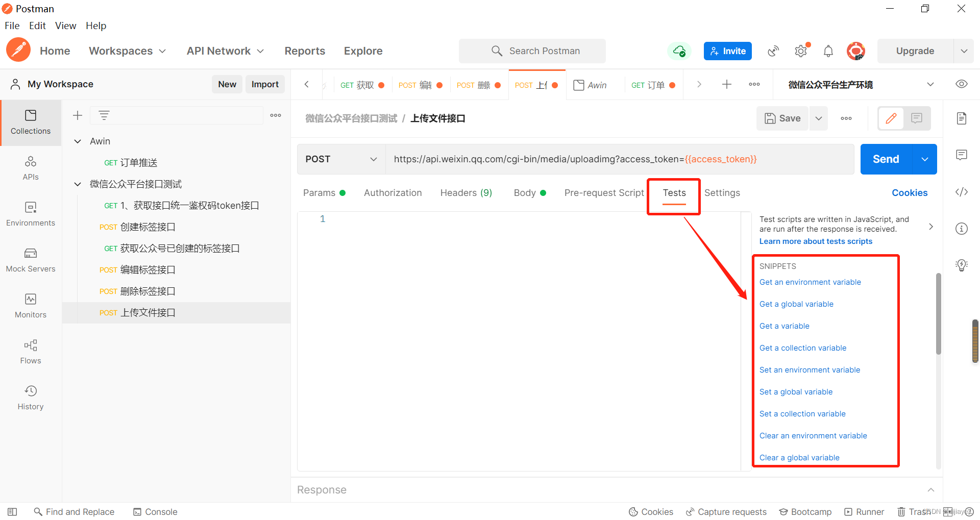The height and width of the screenshot is (520, 980).
Task: Open the code snippet icon in right sidebar
Action: (x=962, y=192)
